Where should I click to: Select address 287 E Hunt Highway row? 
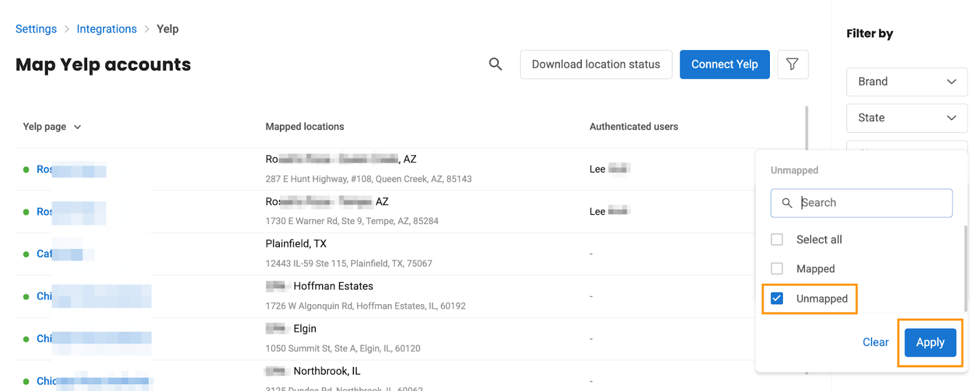click(x=368, y=179)
